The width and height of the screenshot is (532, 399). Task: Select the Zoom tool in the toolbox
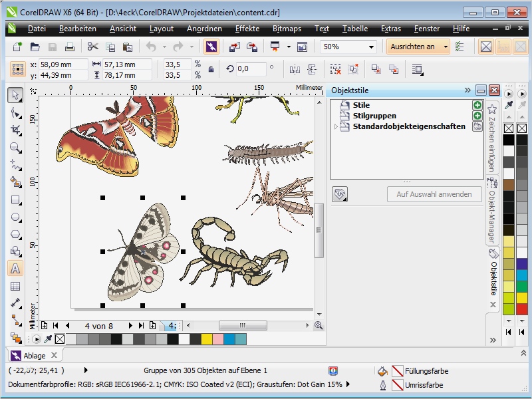(x=15, y=147)
